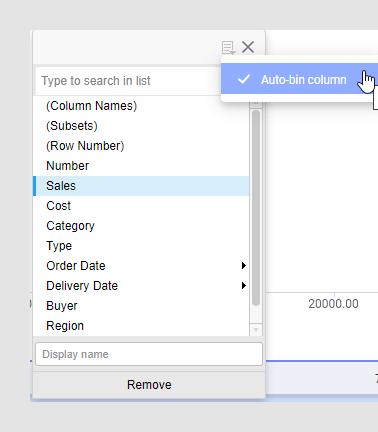Image resolution: width=378 pixels, height=432 pixels.
Task: Click the list scrollbar down arrow
Action: (256, 330)
